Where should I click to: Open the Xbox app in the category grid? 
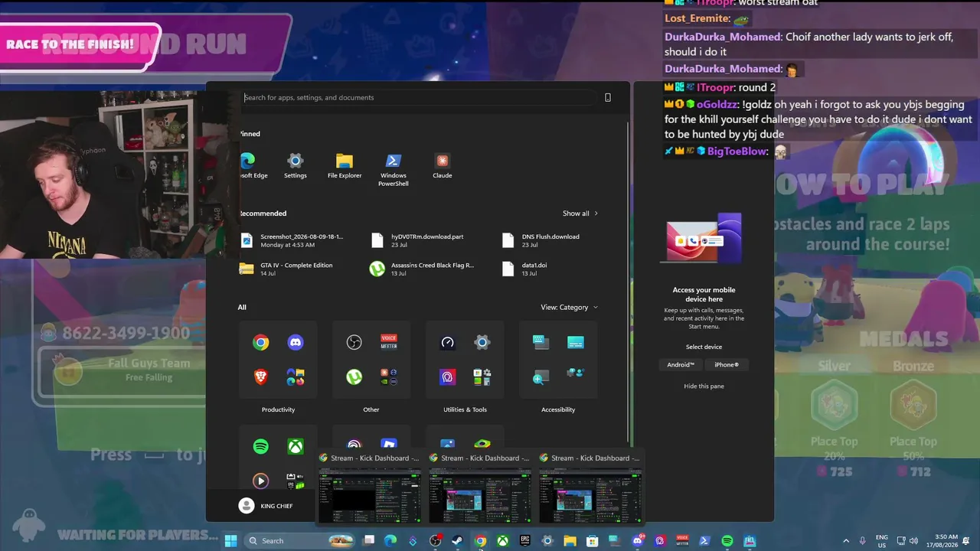[x=296, y=446]
